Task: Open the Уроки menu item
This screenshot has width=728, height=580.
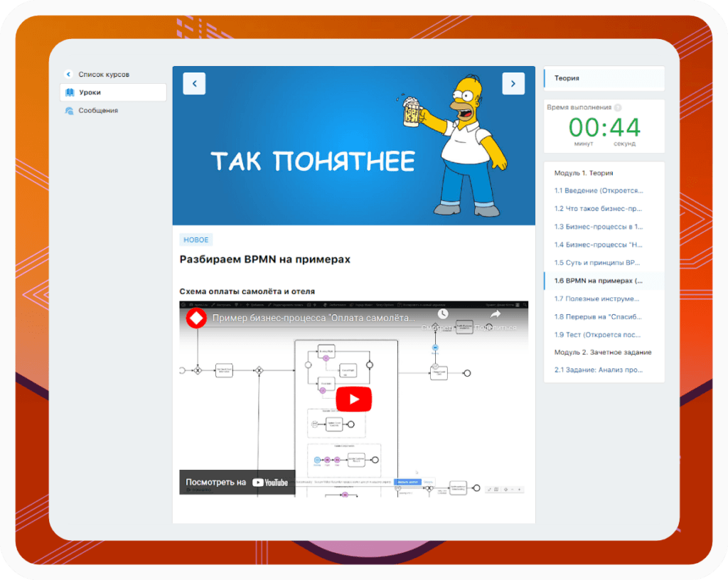Action: click(113, 92)
